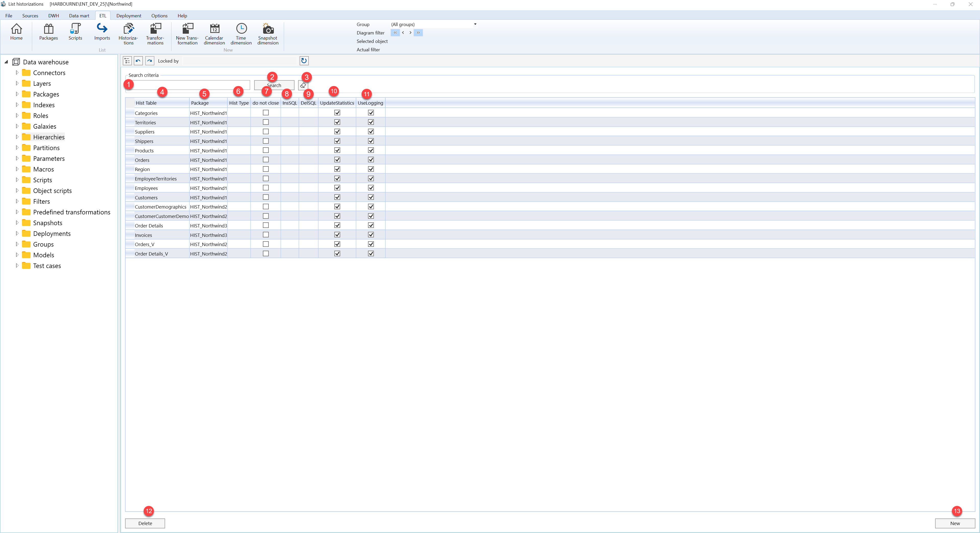The image size is (980, 533).
Task: Go to previous diagram filter
Action: click(x=403, y=33)
